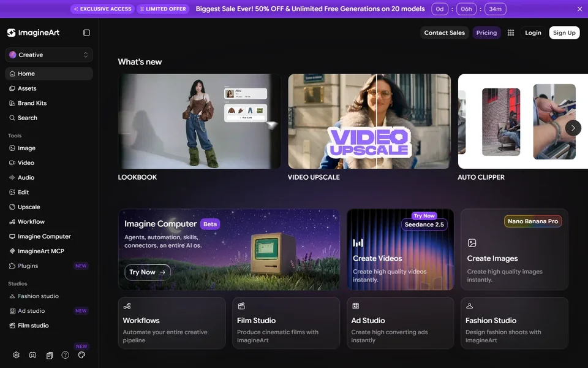The width and height of the screenshot is (588, 368).
Task: Open the documentation pages icon
Action: click(50, 355)
